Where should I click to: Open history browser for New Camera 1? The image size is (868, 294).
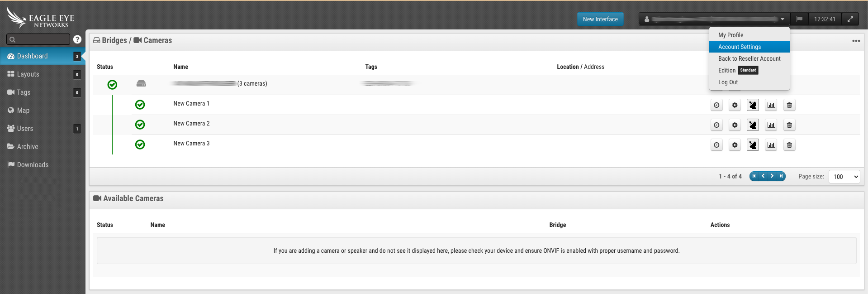(x=716, y=105)
